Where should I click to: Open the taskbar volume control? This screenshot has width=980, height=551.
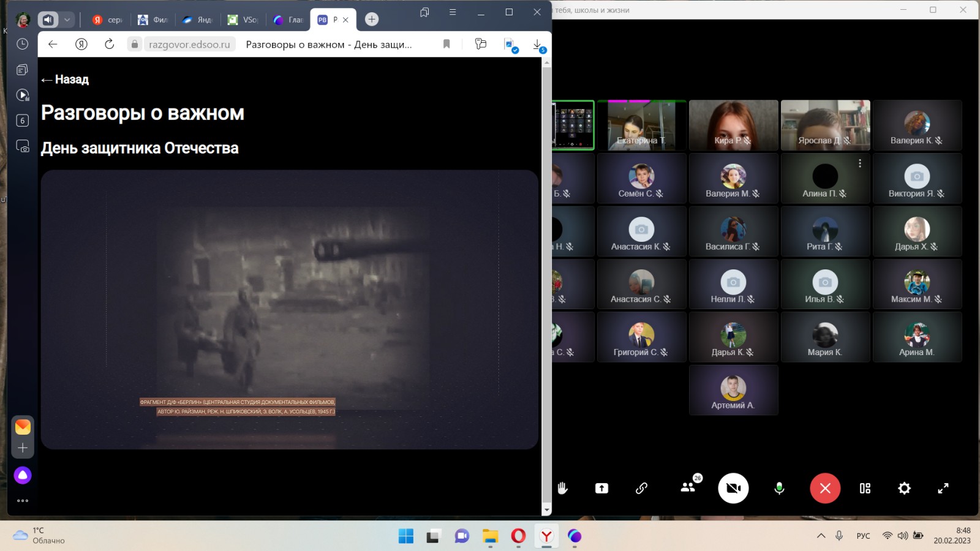(x=903, y=536)
